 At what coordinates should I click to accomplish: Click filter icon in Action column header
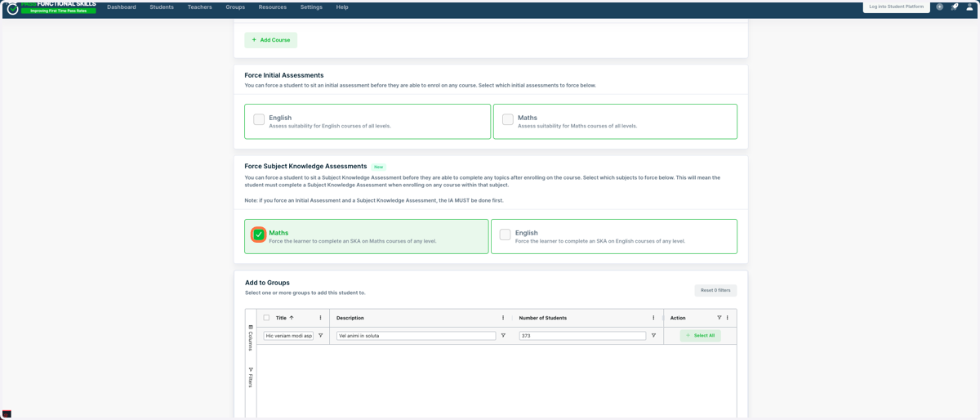pyautogui.click(x=719, y=318)
